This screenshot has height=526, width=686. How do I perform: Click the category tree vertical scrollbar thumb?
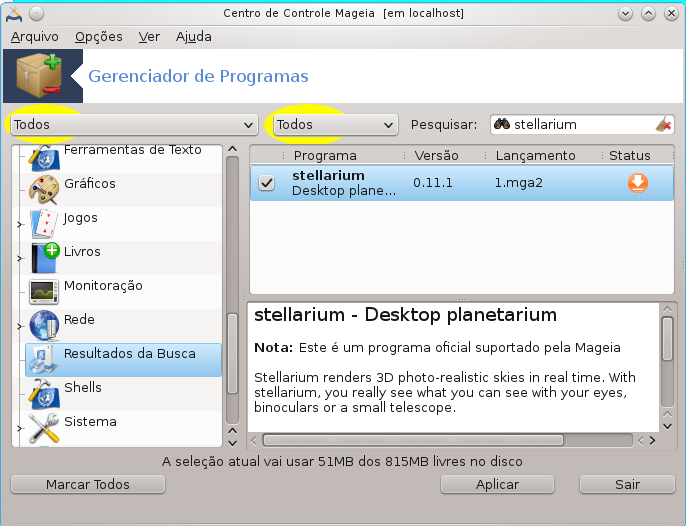pos(233,354)
